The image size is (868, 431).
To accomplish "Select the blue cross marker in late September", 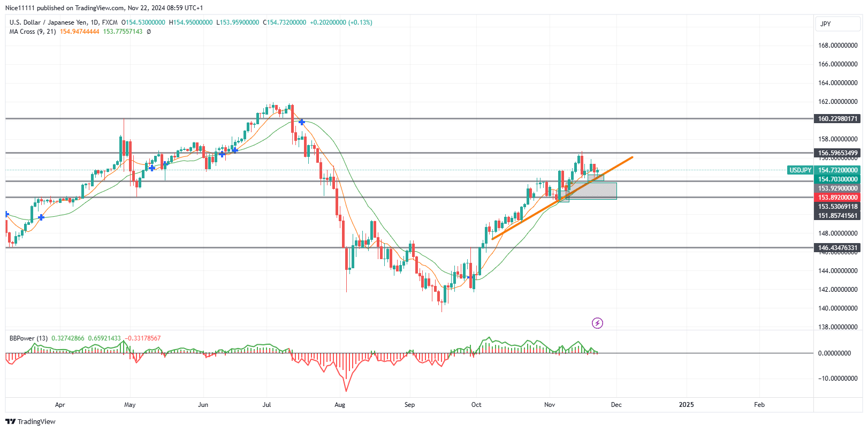I will coord(471,277).
